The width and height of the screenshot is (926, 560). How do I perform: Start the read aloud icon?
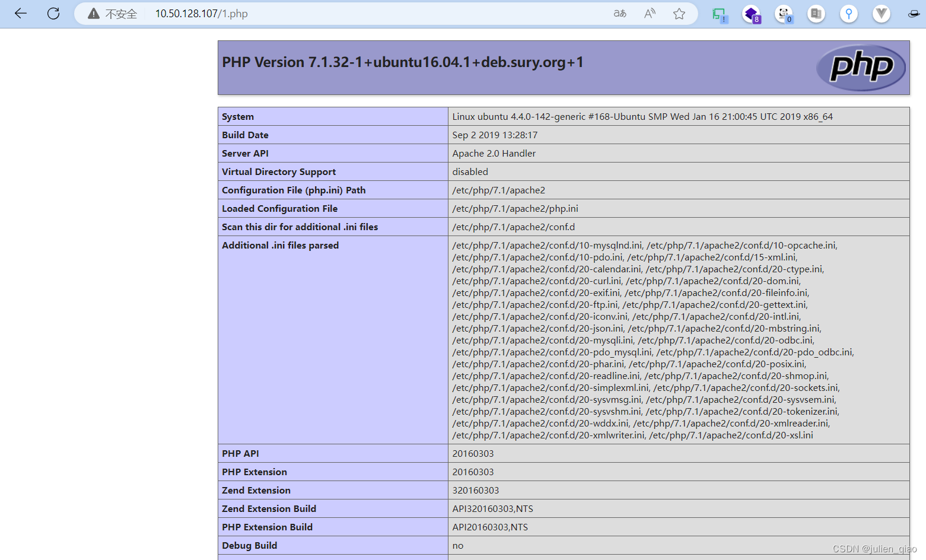650,14
